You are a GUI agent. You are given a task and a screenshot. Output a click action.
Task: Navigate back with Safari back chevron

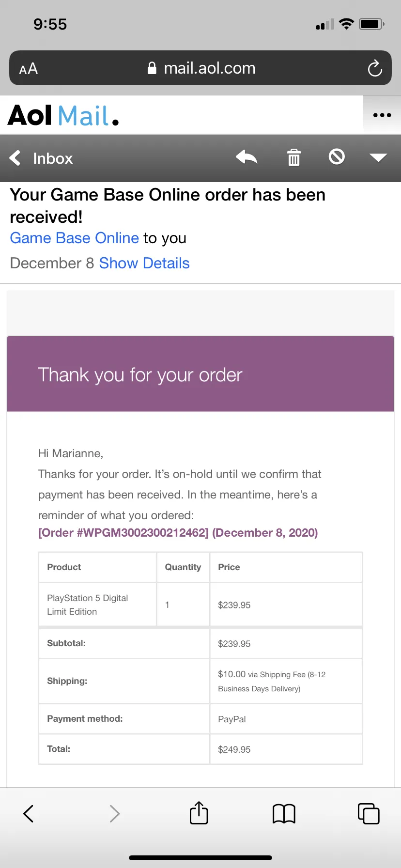(29, 814)
